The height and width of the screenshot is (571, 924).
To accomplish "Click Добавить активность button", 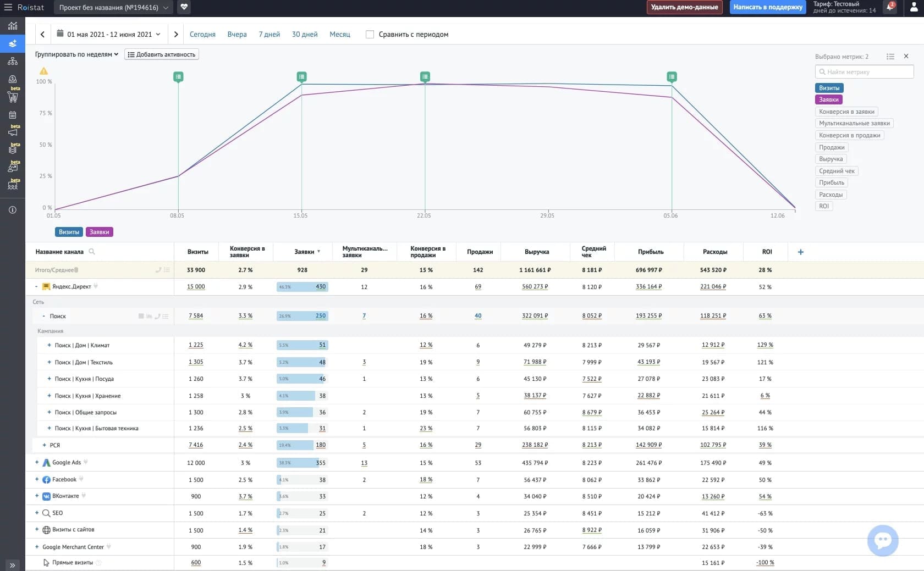I will coord(162,54).
